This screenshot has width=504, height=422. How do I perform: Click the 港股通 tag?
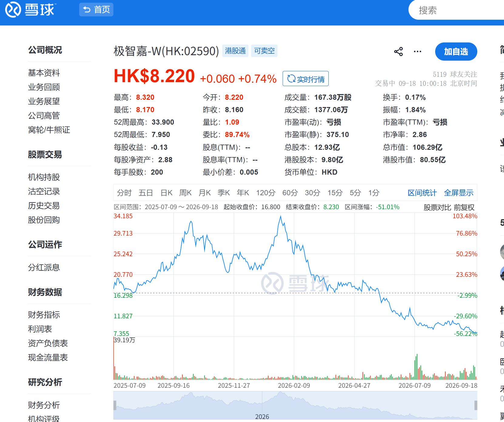pos(235,51)
